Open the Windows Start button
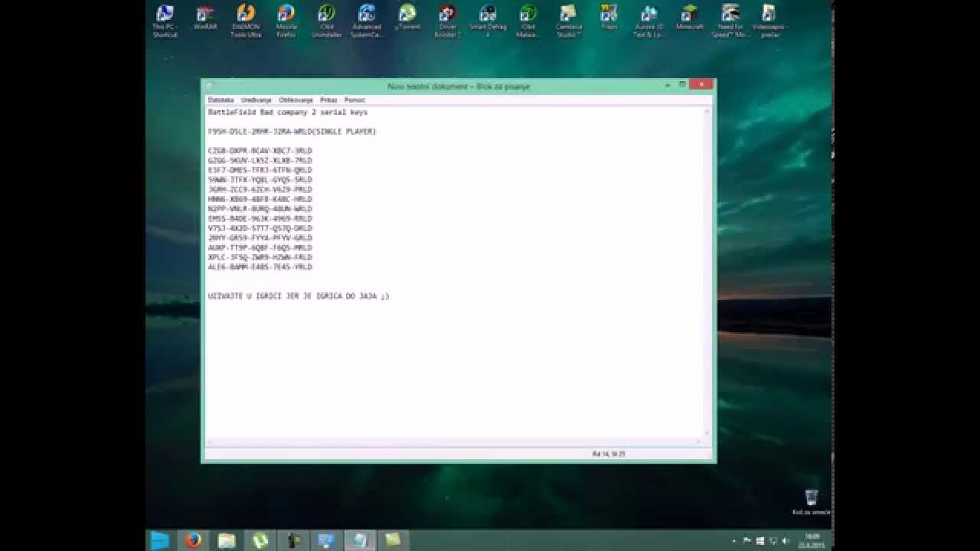This screenshot has height=551, width=980. tap(159, 540)
